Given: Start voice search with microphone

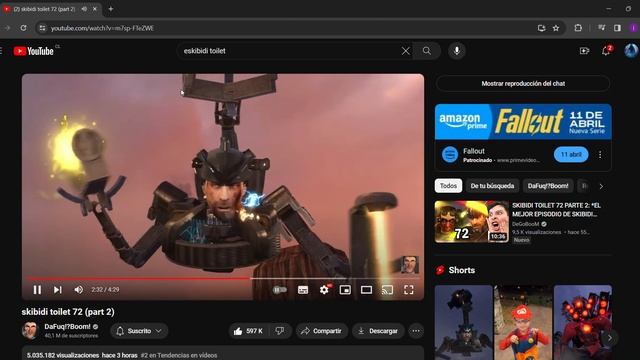Looking at the screenshot, I should [457, 51].
